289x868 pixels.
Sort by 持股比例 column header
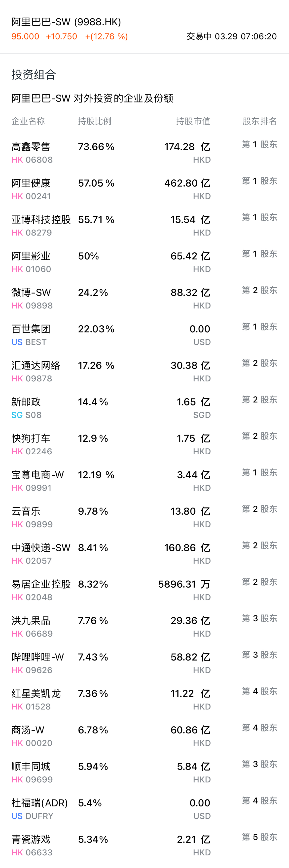click(94, 121)
